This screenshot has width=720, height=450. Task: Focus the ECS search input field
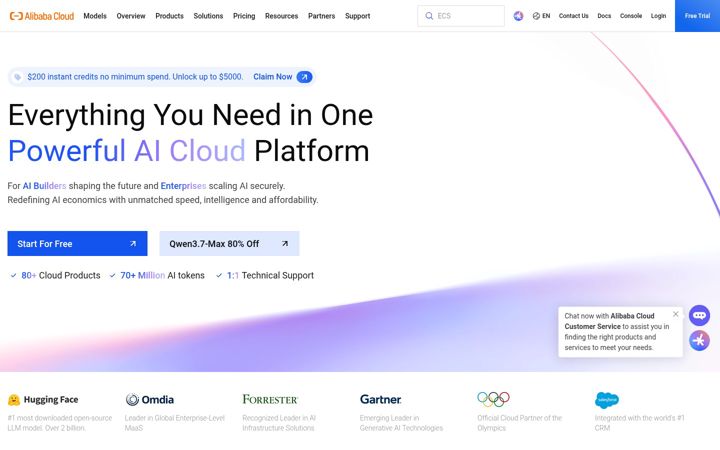point(461,16)
